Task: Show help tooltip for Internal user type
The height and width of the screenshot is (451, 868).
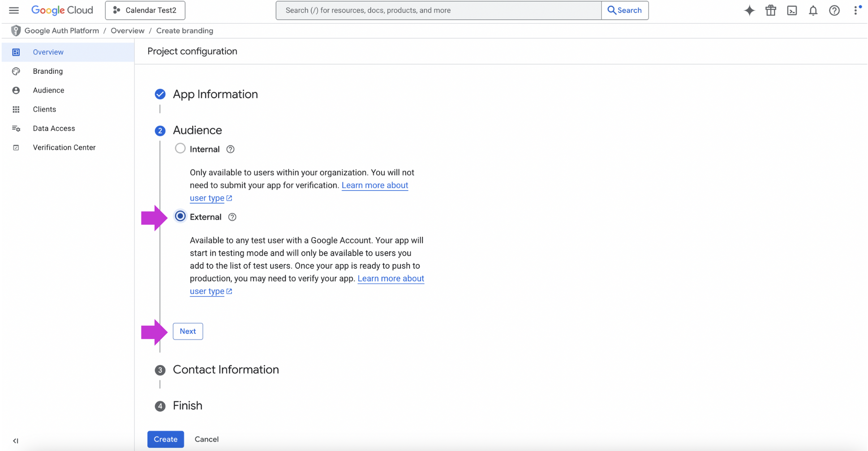Action: click(x=230, y=149)
